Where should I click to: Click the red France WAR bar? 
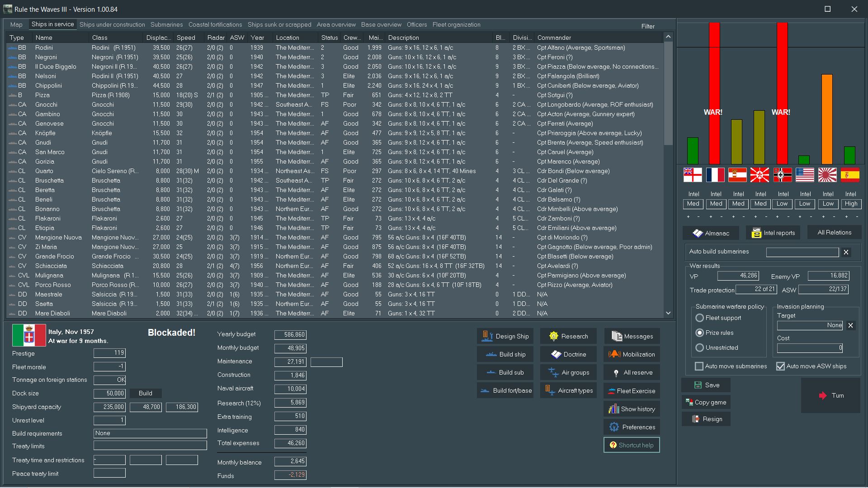[714, 93]
